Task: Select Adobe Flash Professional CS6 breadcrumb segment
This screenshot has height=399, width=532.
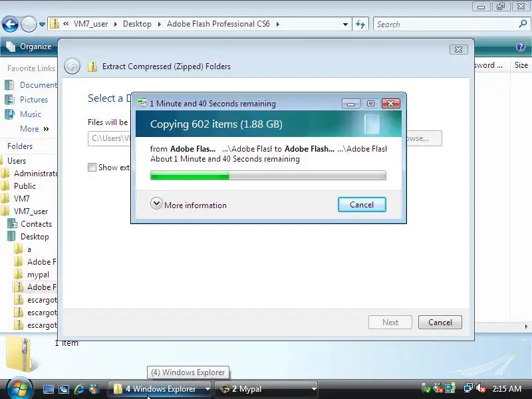Action: pos(218,24)
